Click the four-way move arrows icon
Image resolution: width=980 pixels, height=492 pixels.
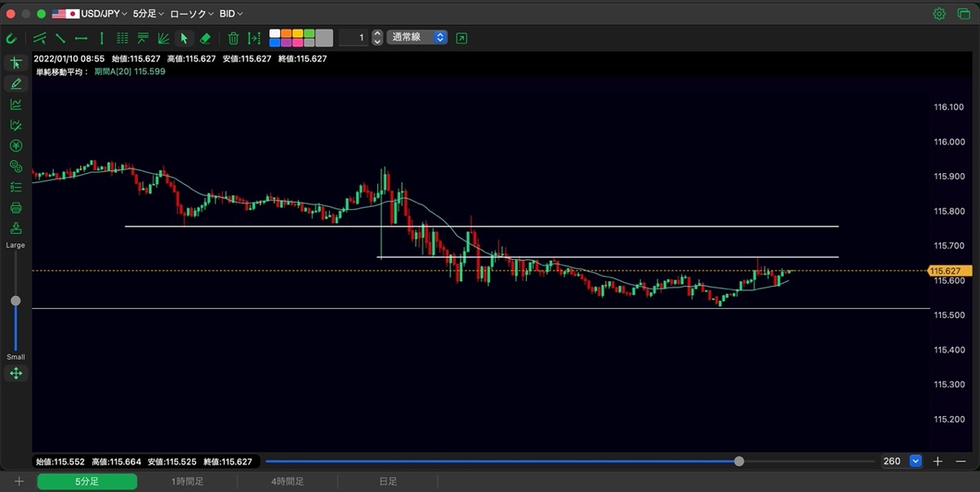[16, 373]
